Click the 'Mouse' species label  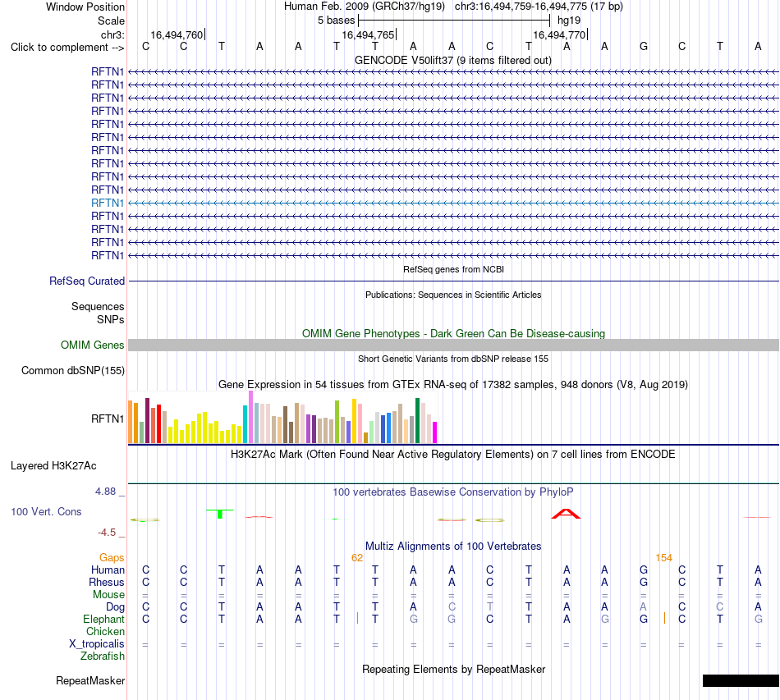(108, 595)
